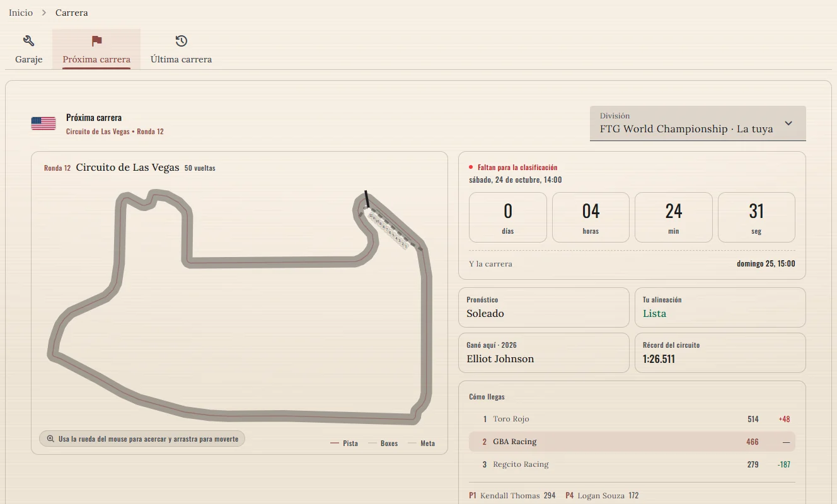Open the División dropdown arrow
This screenshot has height=504, width=837.
pyautogui.click(x=788, y=123)
